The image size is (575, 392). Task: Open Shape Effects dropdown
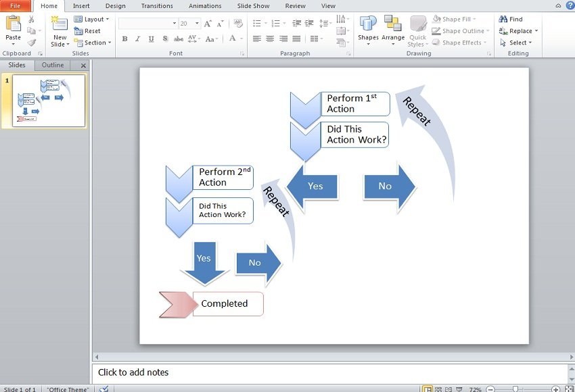click(459, 43)
